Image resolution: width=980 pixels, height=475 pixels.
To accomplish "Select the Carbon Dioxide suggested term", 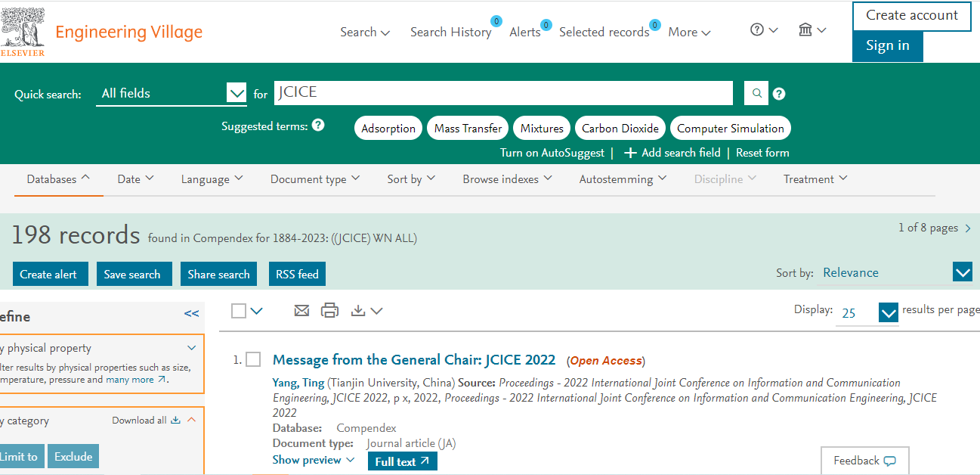I will (x=620, y=129).
